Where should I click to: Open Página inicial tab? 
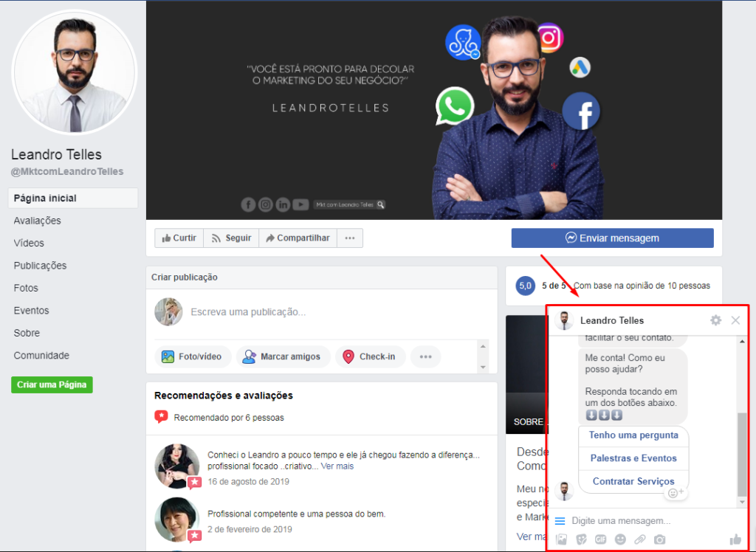(73, 198)
